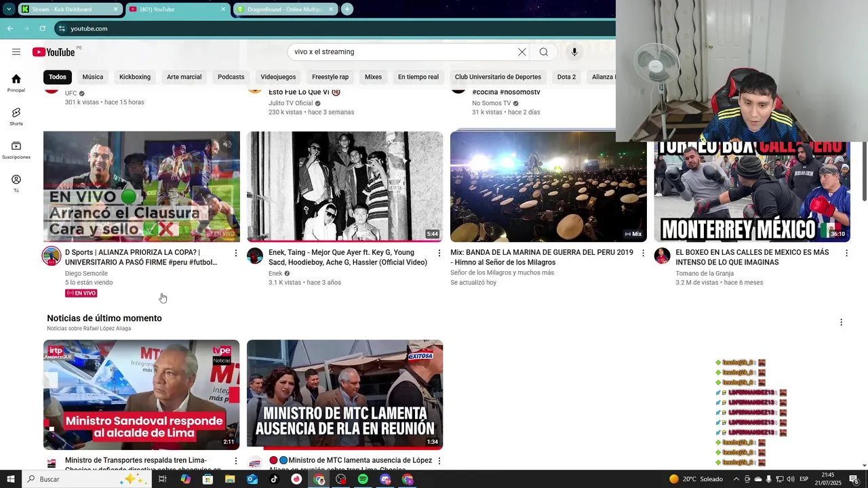Go back in browser history
The image size is (868, 488).
(9, 28)
